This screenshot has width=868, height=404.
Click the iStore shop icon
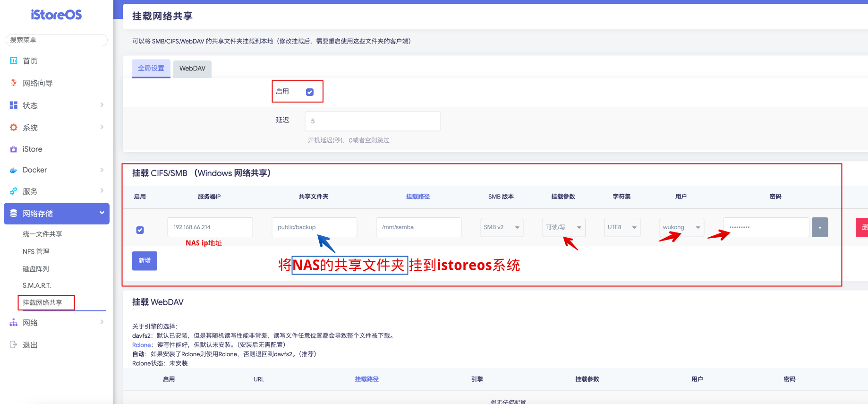tap(14, 149)
